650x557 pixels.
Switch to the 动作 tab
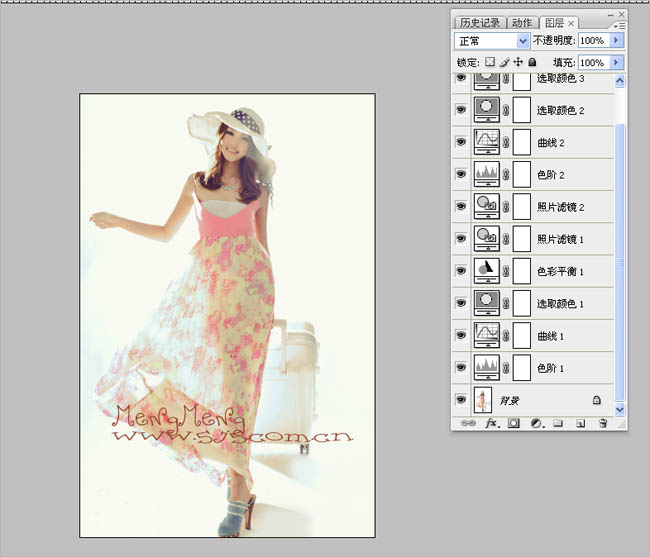522,23
